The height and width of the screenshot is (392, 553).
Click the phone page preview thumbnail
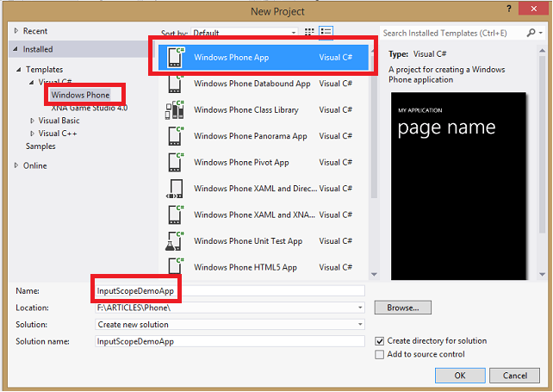458,186
